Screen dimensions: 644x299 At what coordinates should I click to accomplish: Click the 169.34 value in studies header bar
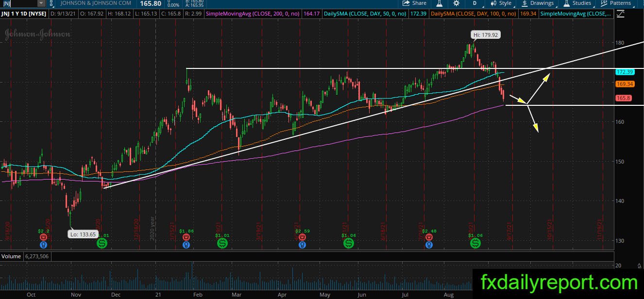click(x=528, y=14)
